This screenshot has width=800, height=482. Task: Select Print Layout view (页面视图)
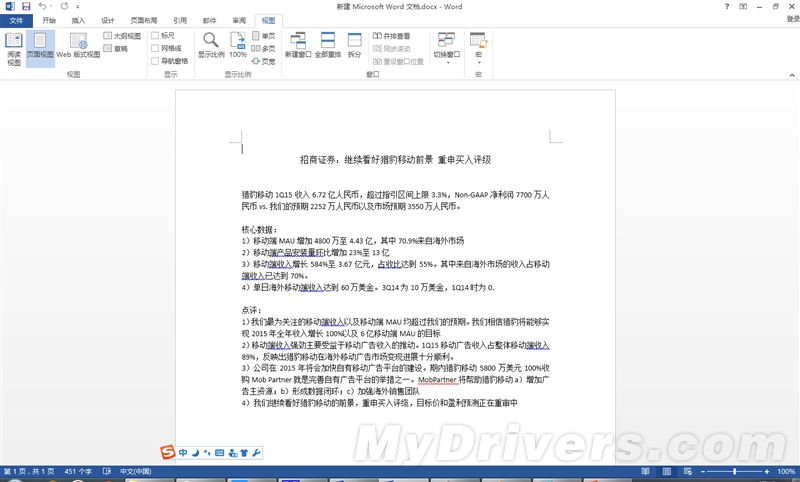click(40, 48)
